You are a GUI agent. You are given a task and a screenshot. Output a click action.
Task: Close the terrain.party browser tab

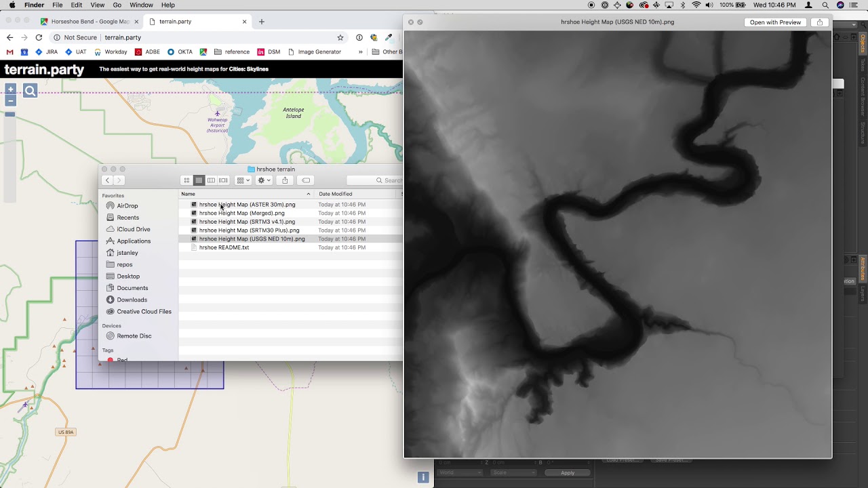click(x=245, y=22)
